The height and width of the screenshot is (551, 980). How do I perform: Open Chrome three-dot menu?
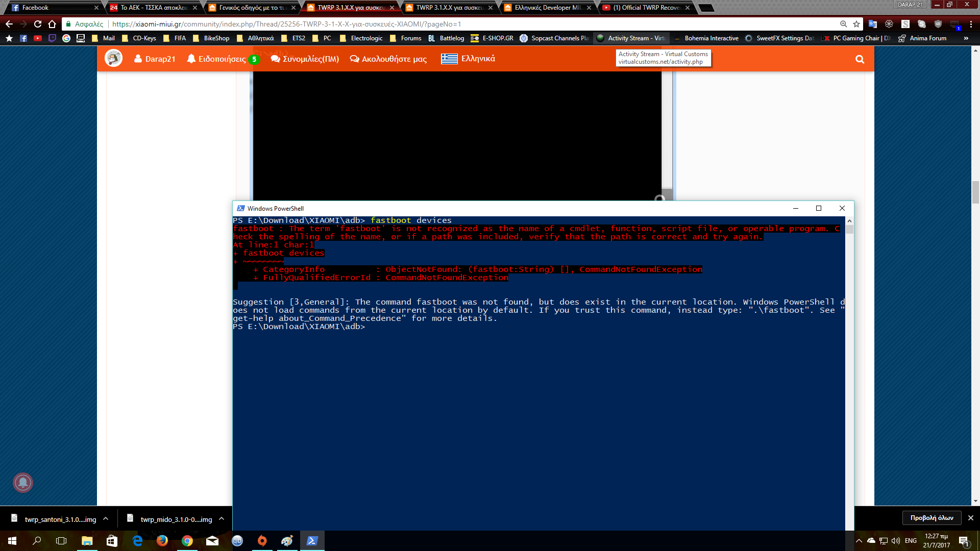(971, 24)
